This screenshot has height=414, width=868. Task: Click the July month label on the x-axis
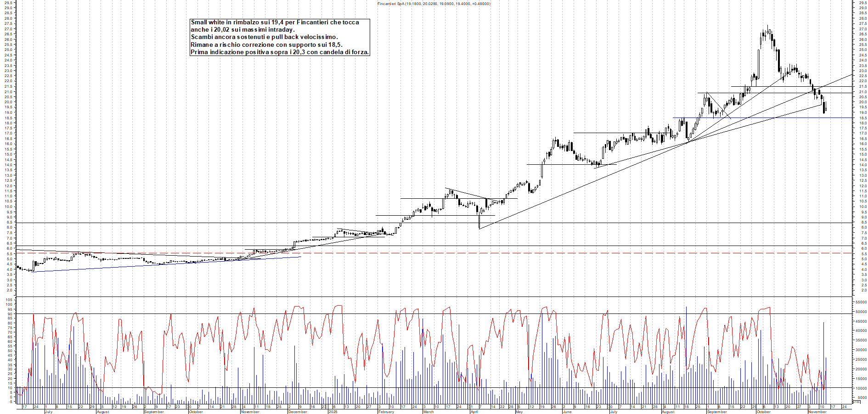tap(48, 412)
